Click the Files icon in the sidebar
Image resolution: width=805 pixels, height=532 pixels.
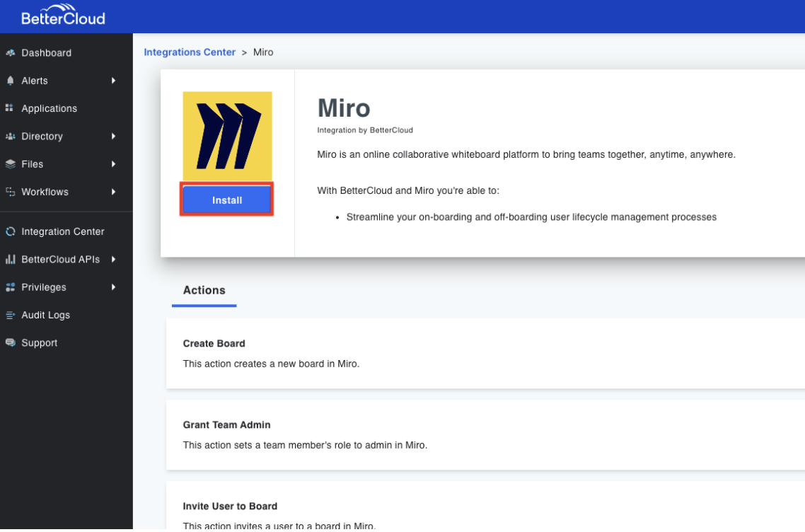[10, 163]
